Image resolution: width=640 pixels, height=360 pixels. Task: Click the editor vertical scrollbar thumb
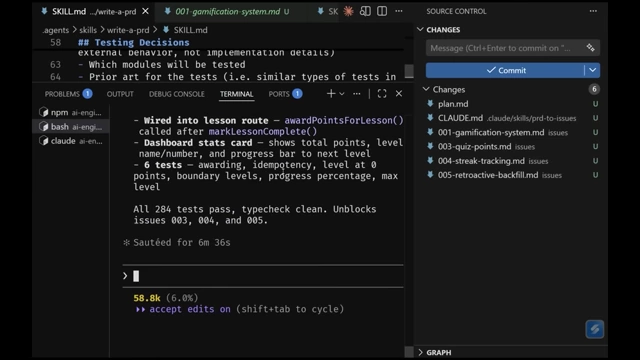click(x=409, y=71)
